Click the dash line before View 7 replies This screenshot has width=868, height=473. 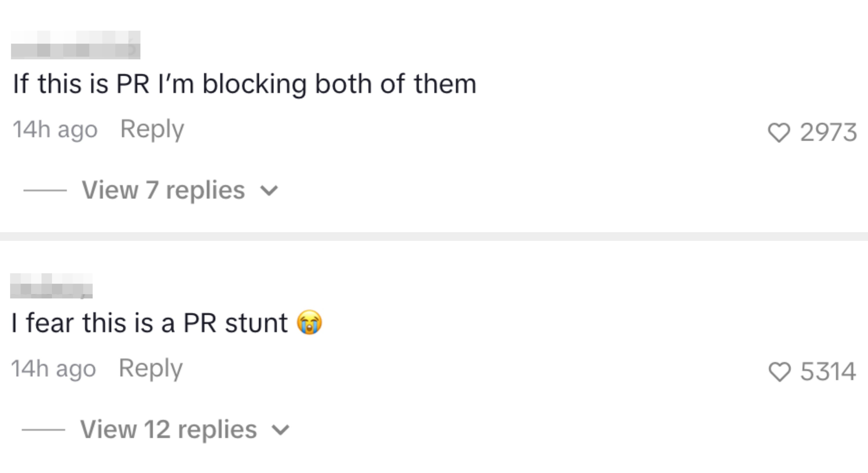[45, 191]
